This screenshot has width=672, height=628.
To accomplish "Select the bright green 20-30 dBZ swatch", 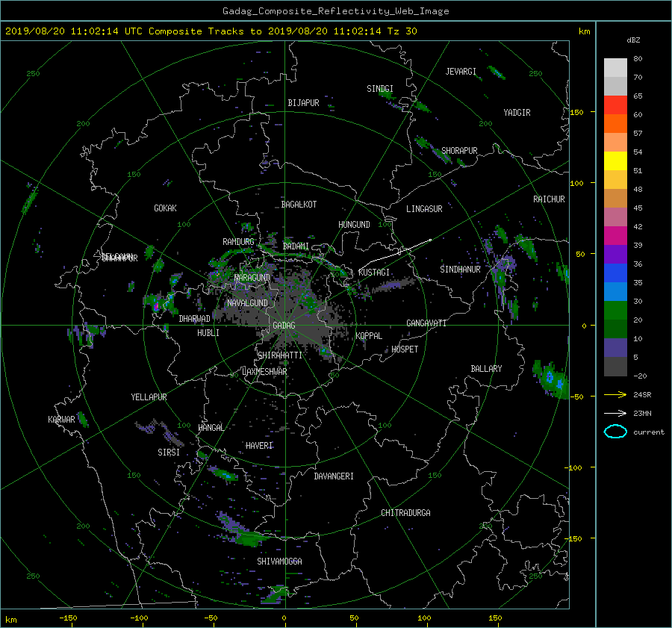I will click(x=615, y=310).
